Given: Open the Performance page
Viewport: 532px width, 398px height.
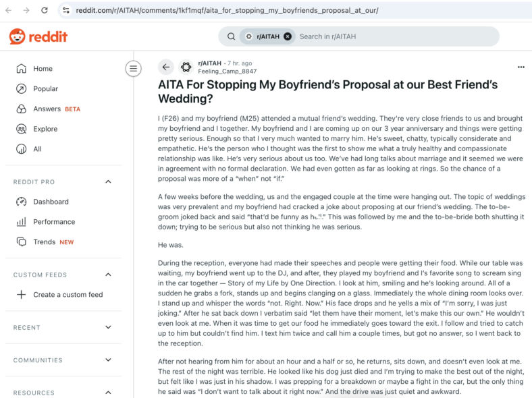Looking at the screenshot, I should [x=63, y=222].
